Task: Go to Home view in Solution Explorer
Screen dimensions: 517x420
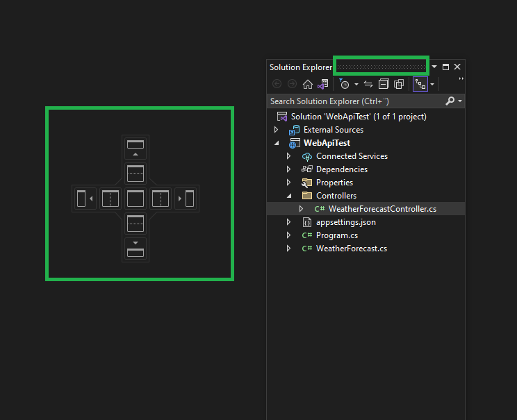Action: coord(308,84)
